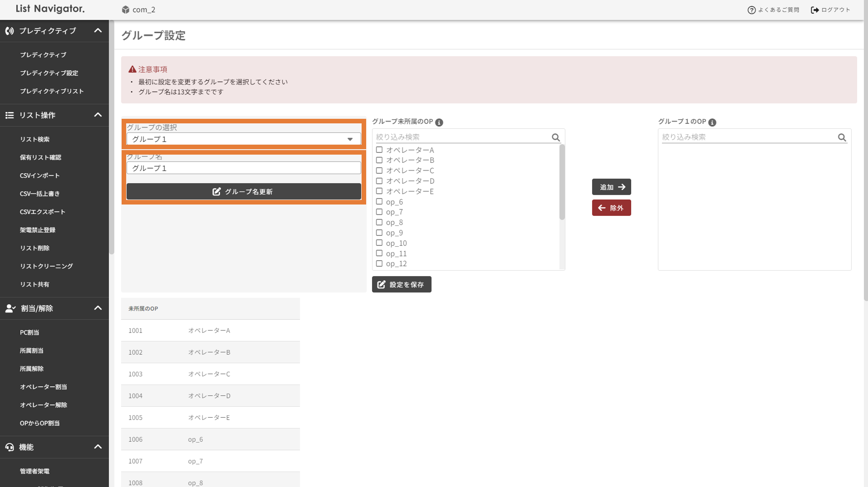Viewport: 868px width, 487px height.
Task: Collapse the 割当/解除 sidebar section
Action: (98, 308)
